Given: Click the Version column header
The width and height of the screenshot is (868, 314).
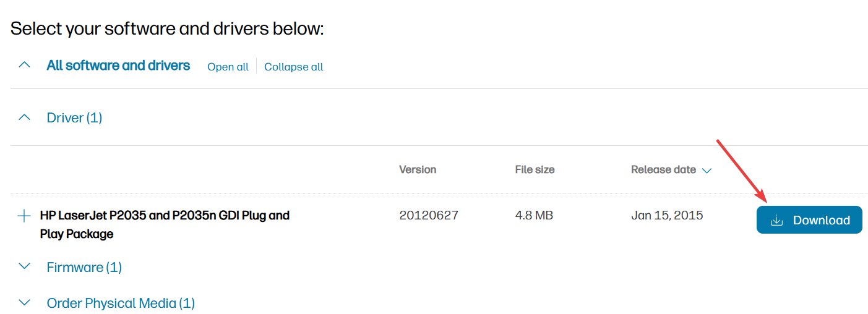Looking at the screenshot, I should [x=418, y=169].
